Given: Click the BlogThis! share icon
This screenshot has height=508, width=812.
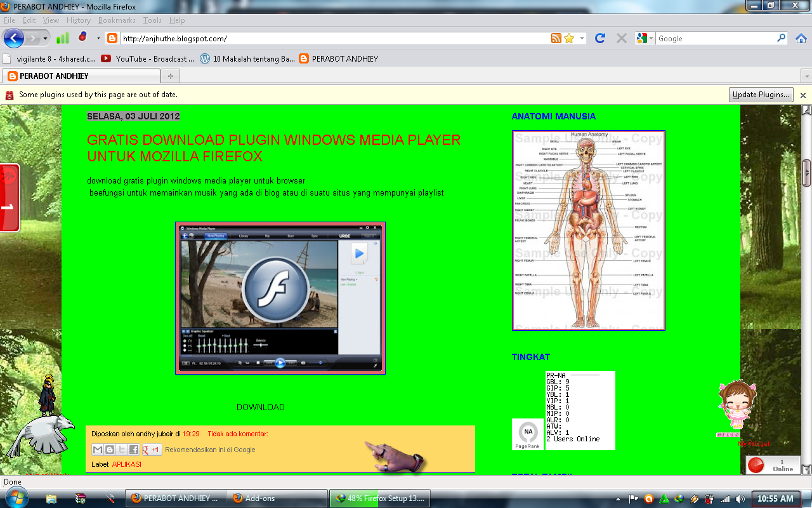Looking at the screenshot, I should 110,450.
